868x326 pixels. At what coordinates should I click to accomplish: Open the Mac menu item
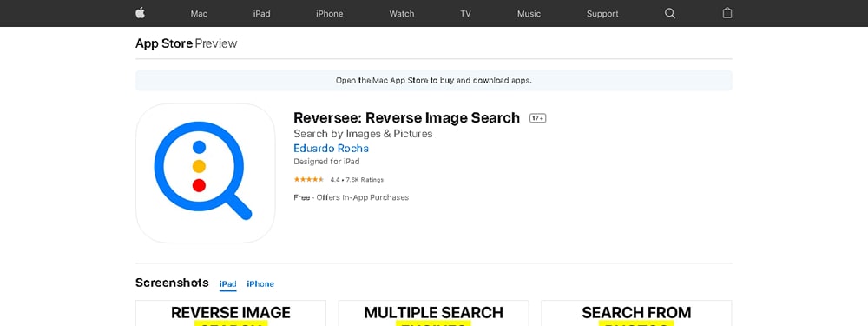pos(199,14)
